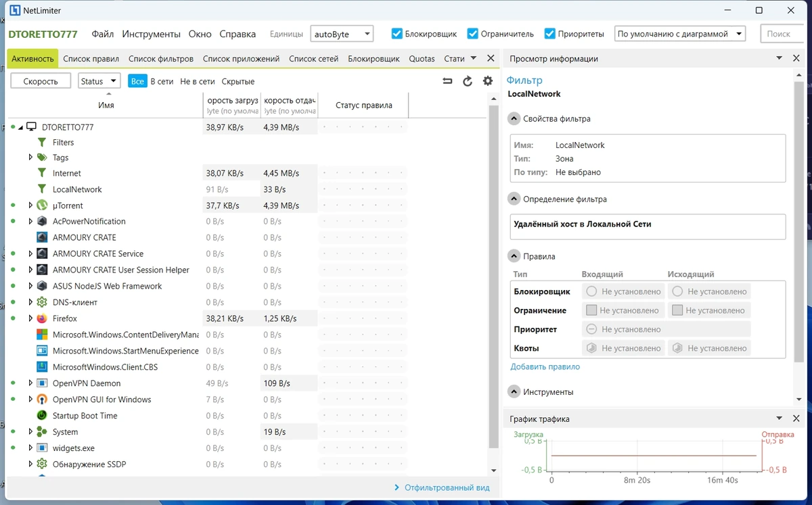The image size is (812, 505).
Task: Check outgoing Ограничение rule box
Action: pos(677,310)
